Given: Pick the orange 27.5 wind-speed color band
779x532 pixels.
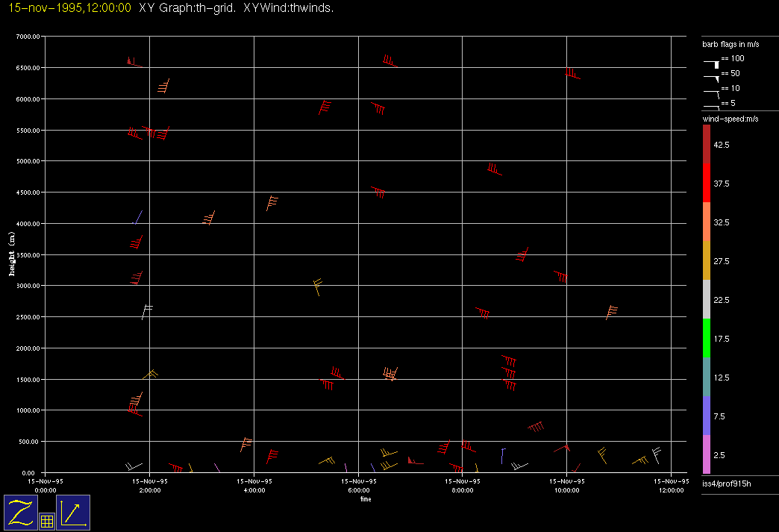Looking at the screenshot, I should [707, 260].
